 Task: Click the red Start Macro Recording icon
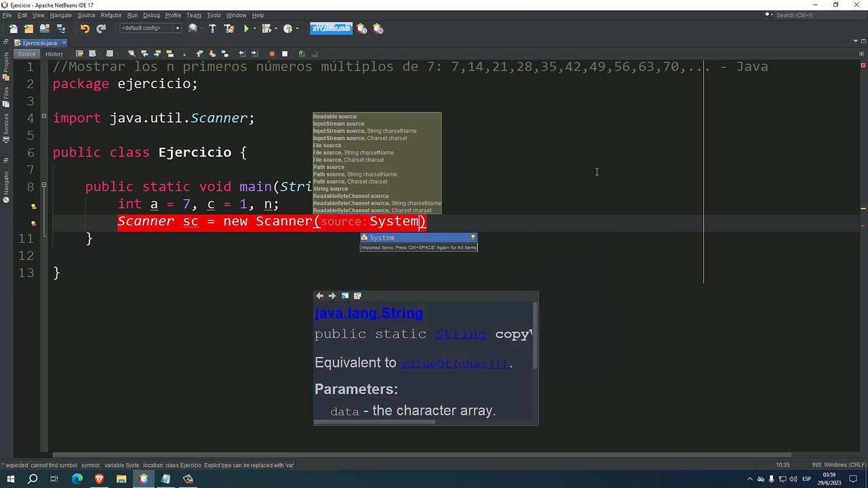(272, 54)
